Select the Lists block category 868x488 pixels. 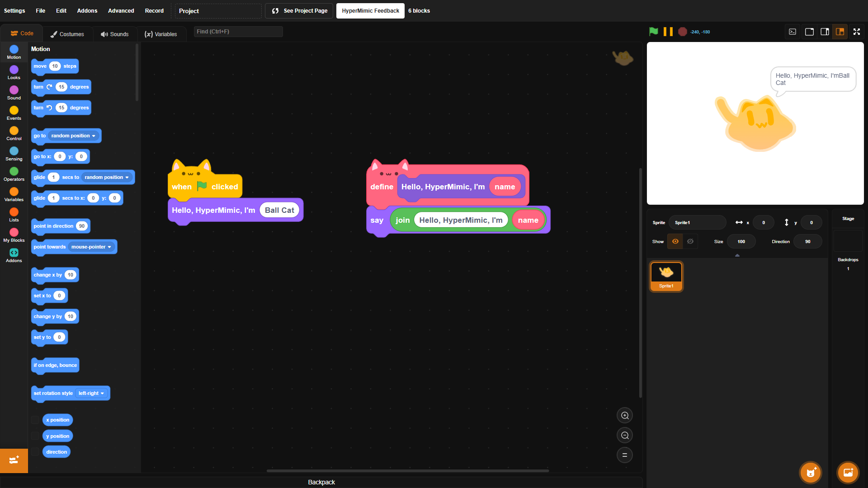(14, 215)
